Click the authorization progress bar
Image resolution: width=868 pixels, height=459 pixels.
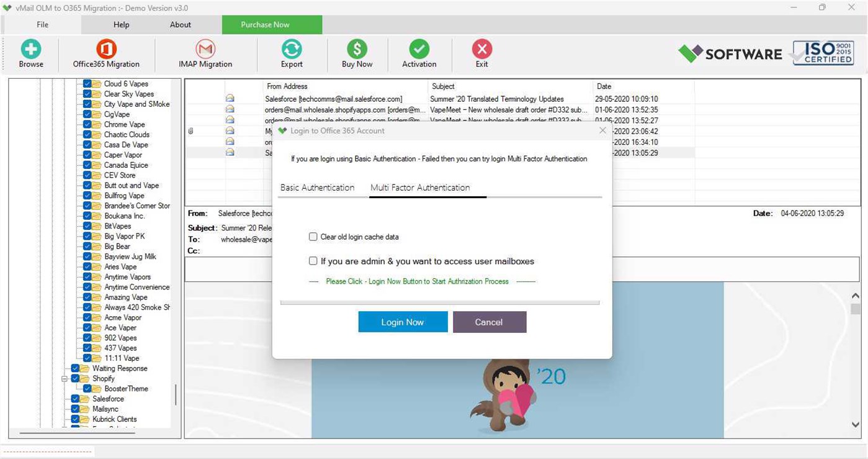[x=440, y=302]
